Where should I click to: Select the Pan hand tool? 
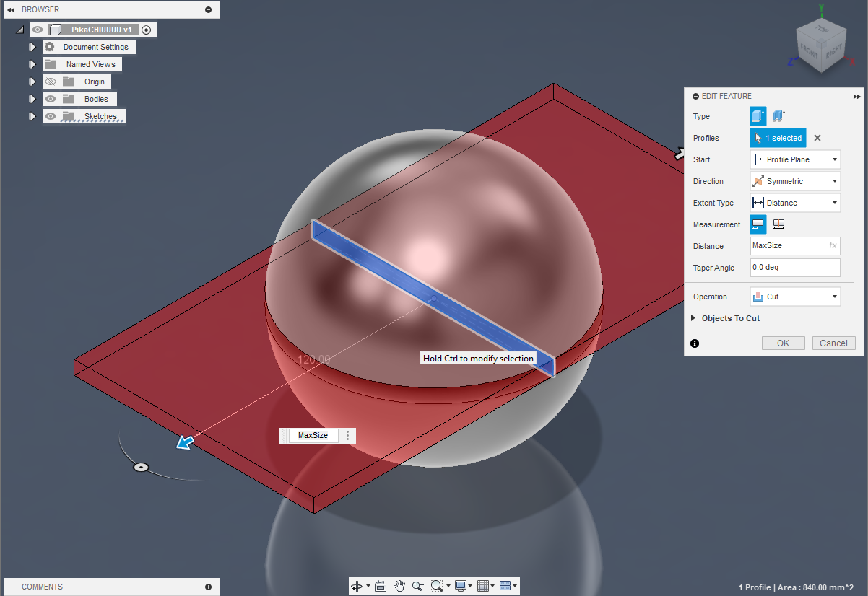click(x=399, y=586)
